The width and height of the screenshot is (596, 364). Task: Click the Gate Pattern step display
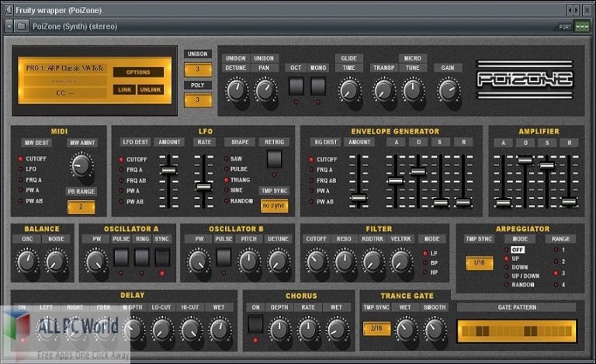tap(516, 331)
